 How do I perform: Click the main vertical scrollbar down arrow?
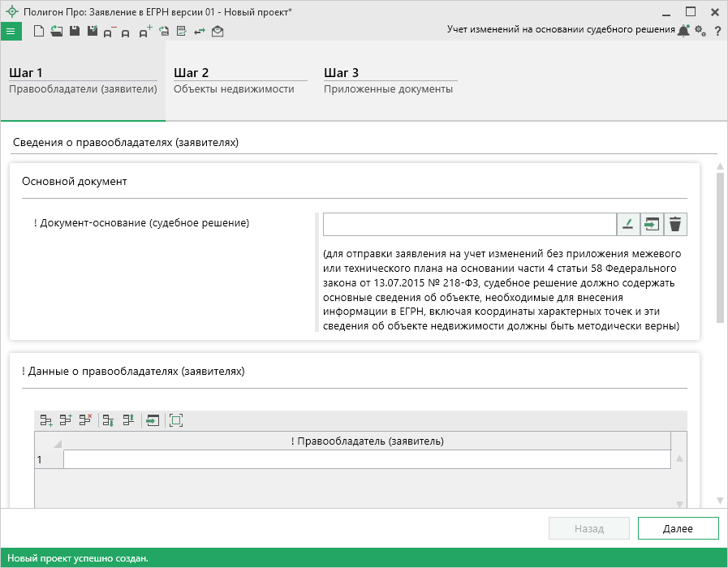point(719,500)
